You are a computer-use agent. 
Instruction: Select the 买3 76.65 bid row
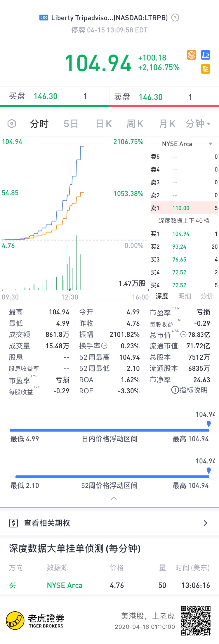(x=184, y=259)
